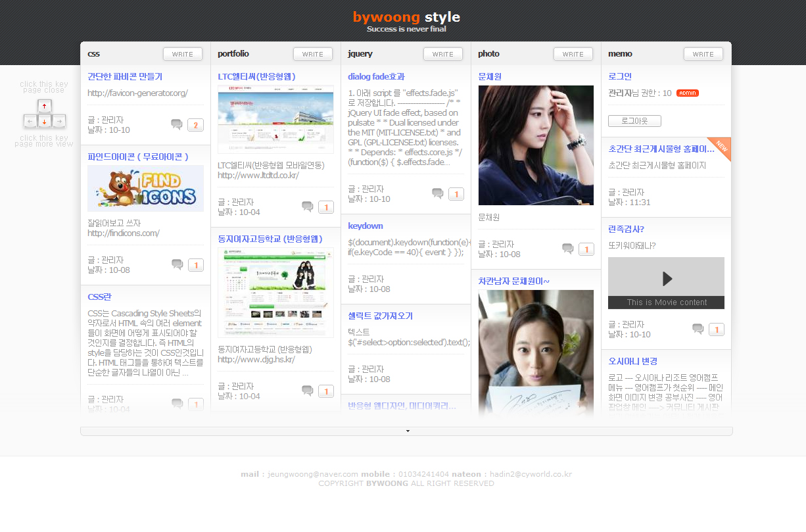The height and width of the screenshot is (532, 806).
Task: Play the movie content video
Action: (667, 279)
